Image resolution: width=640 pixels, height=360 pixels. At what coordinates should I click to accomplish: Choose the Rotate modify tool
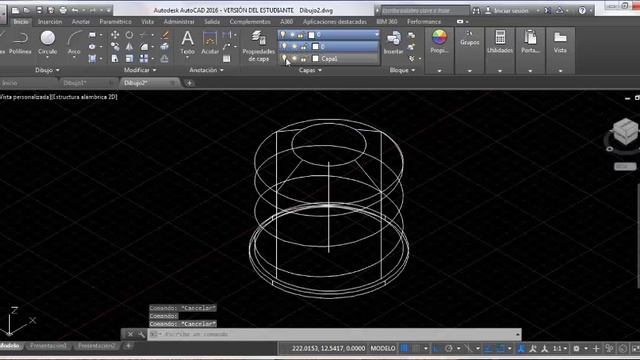[129, 35]
